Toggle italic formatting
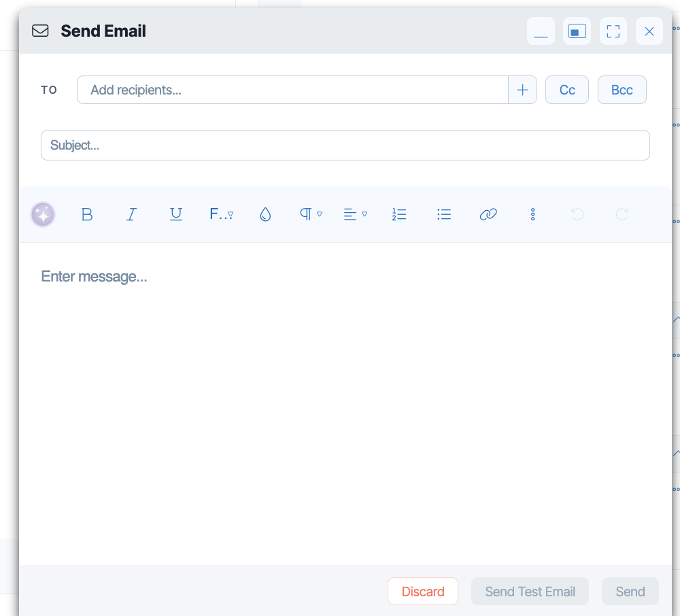680x616 pixels. click(131, 214)
